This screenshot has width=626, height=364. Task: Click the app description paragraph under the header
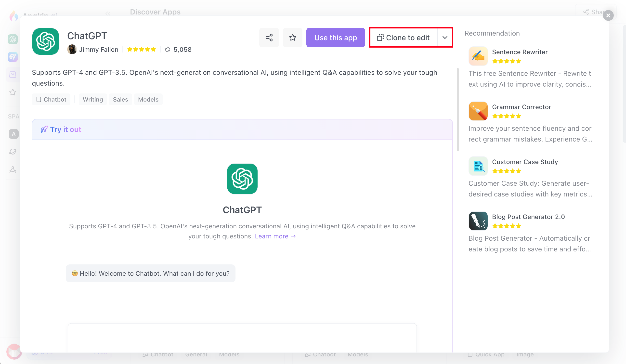point(235,78)
